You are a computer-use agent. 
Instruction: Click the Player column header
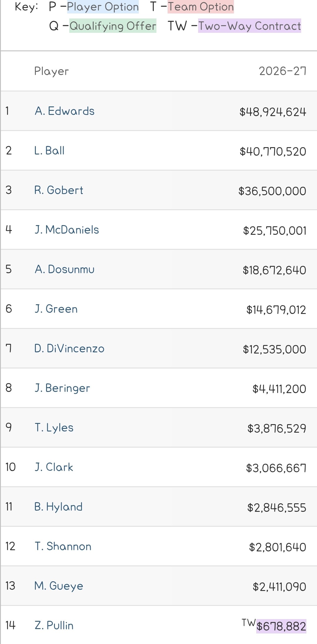pos(52,71)
